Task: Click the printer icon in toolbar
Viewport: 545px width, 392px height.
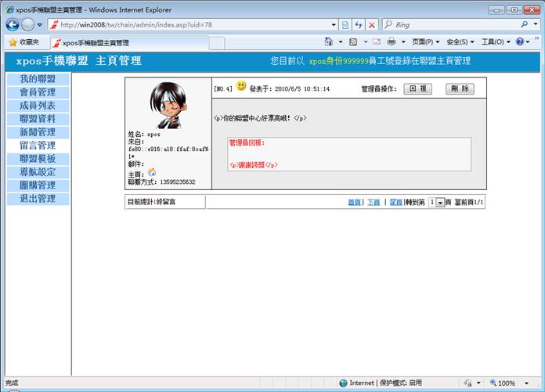Action: click(x=391, y=42)
